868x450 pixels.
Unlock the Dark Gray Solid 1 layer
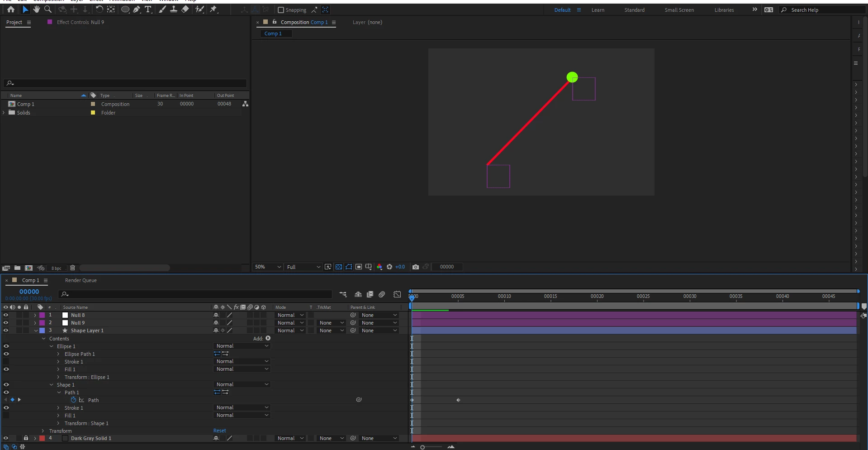[26, 438]
